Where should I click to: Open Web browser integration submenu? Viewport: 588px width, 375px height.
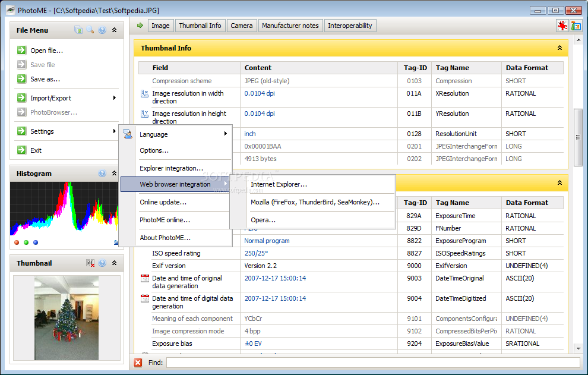175,184
